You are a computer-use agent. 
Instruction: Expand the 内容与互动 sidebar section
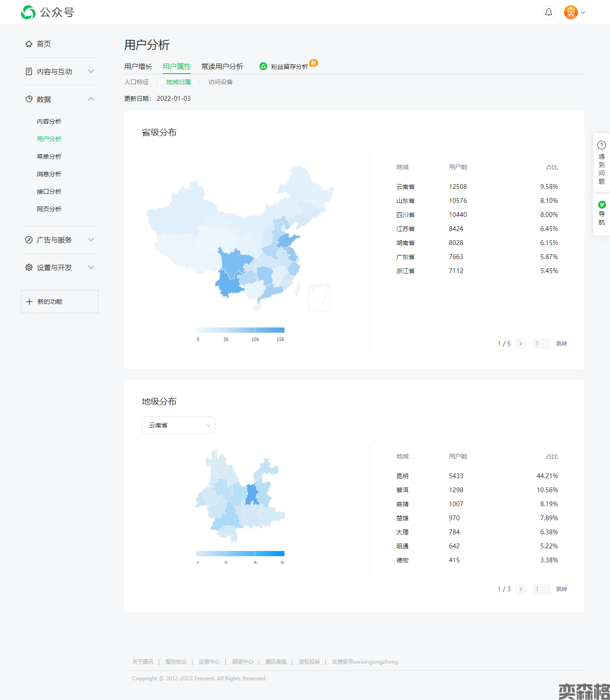click(91, 71)
